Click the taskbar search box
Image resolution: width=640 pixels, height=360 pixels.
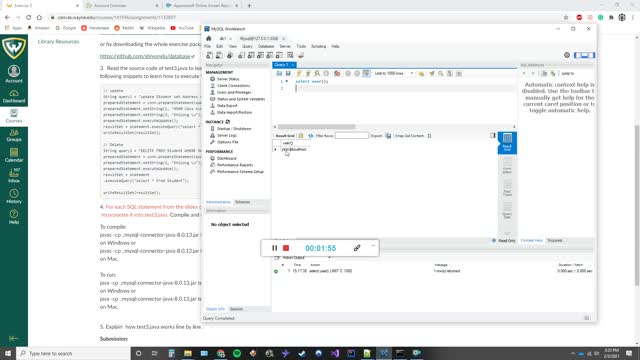click(x=73, y=353)
